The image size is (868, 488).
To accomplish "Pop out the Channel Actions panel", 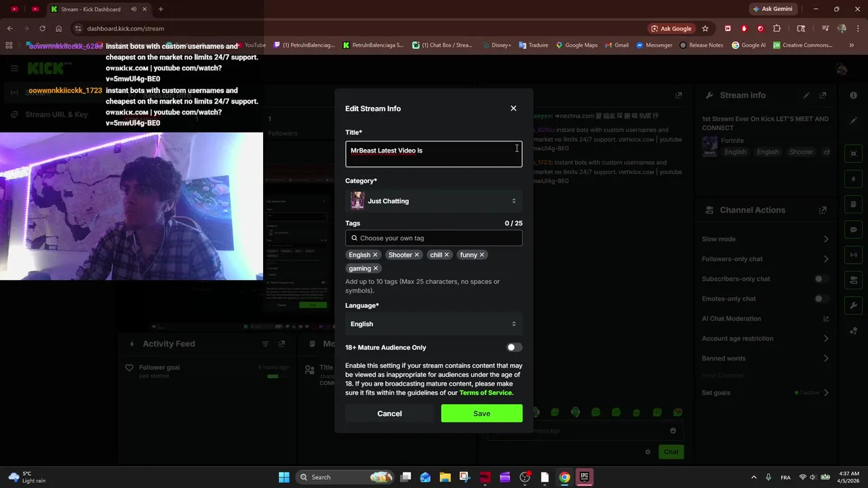I will coord(823,210).
